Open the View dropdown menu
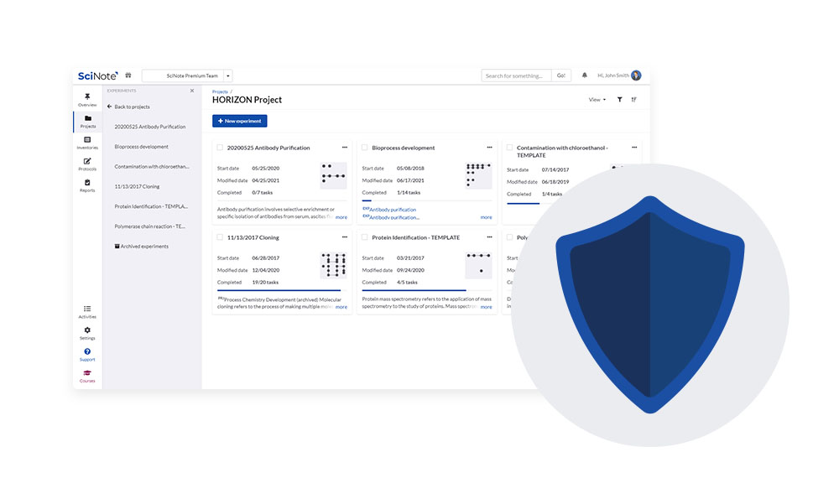 coord(597,100)
